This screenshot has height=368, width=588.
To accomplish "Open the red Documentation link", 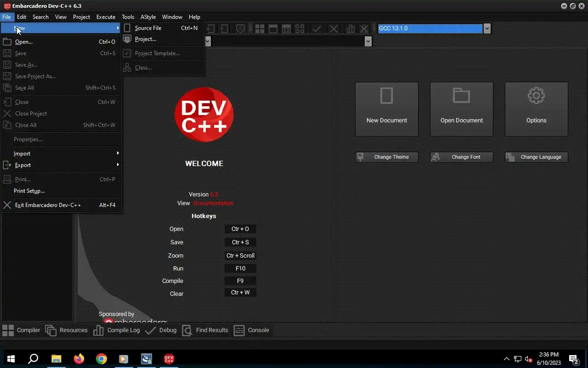I will (x=214, y=203).
